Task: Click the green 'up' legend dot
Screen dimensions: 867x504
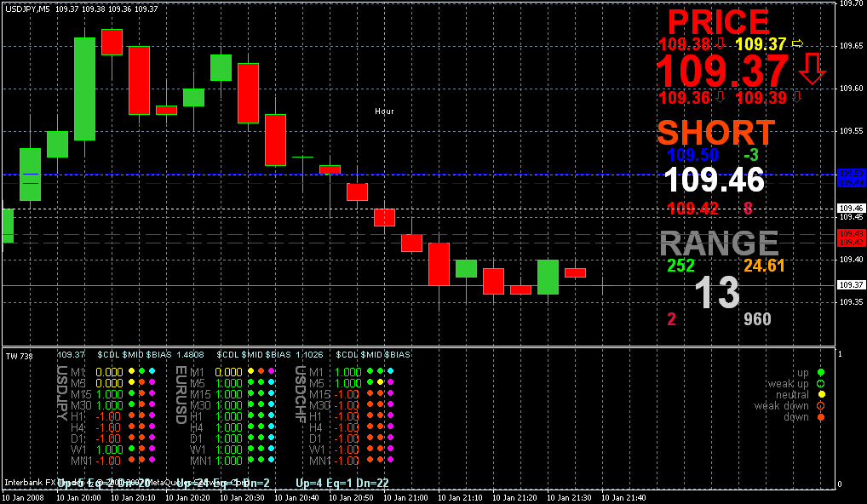Action: point(820,373)
